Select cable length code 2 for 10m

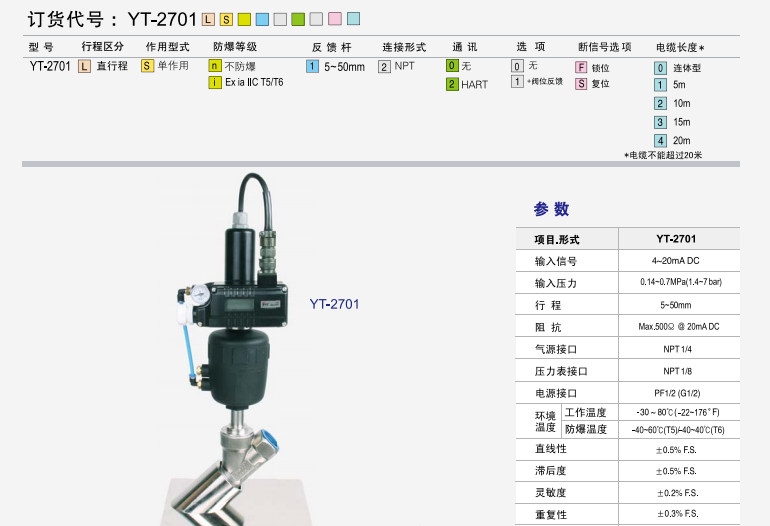click(x=660, y=103)
